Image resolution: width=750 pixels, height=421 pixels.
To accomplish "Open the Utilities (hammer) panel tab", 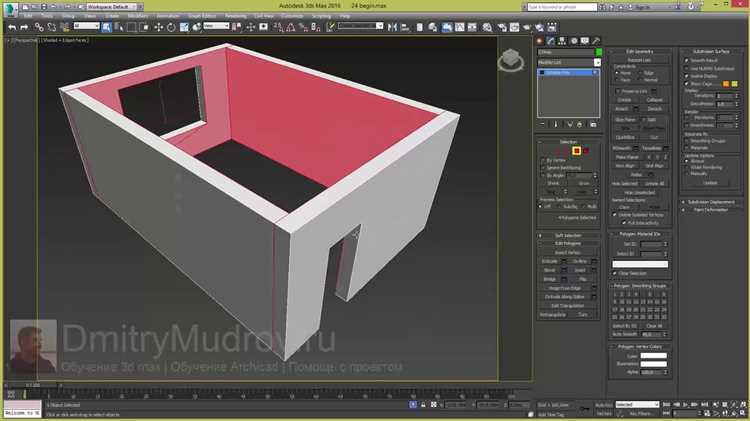I will (x=596, y=41).
